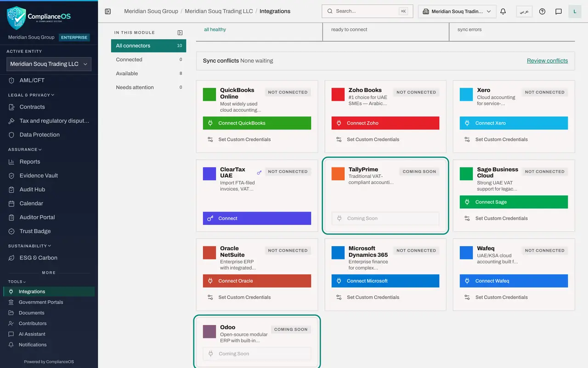Click the Meridian Souq Group breadcrumb
Image resolution: width=588 pixels, height=368 pixels.
click(151, 11)
